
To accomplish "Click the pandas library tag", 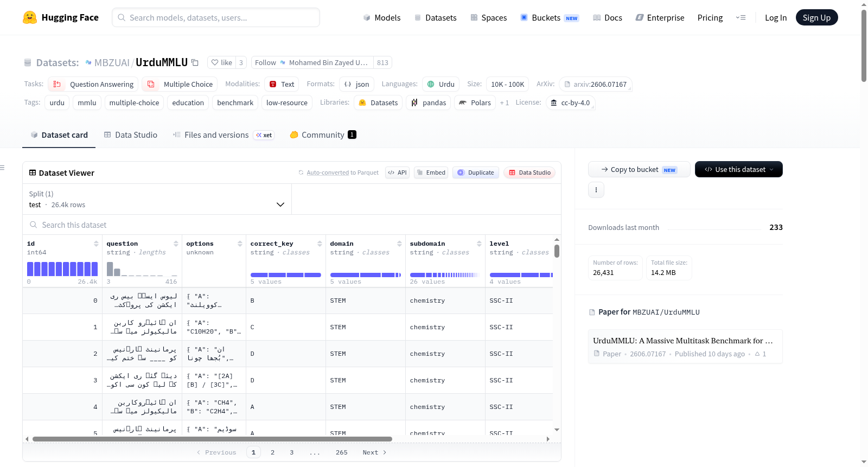I will [429, 103].
